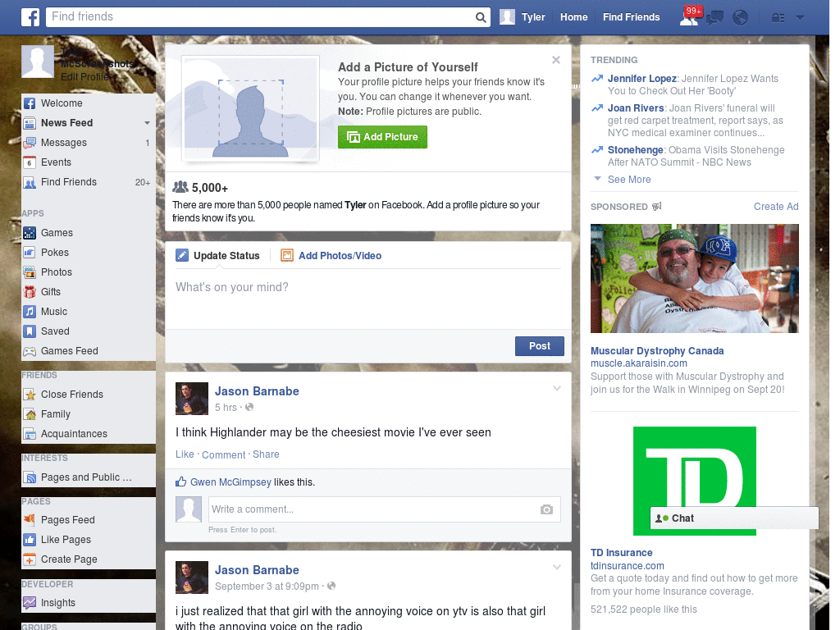The height and width of the screenshot is (630, 840).
Task: Open Gwen McGimpsey's profile link
Action: pos(231,482)
